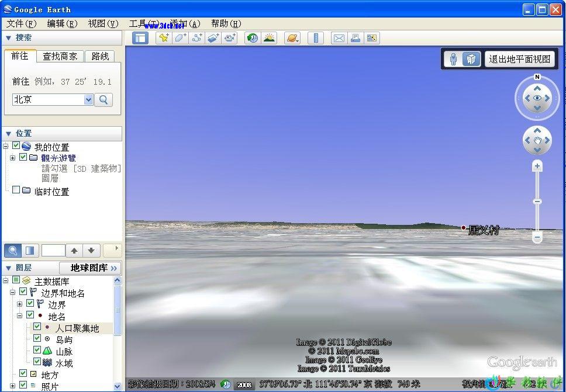Click the add placemark pushpin icon
Image resolution: width=566 pixels, height=392 pixels.
(164, 38)
